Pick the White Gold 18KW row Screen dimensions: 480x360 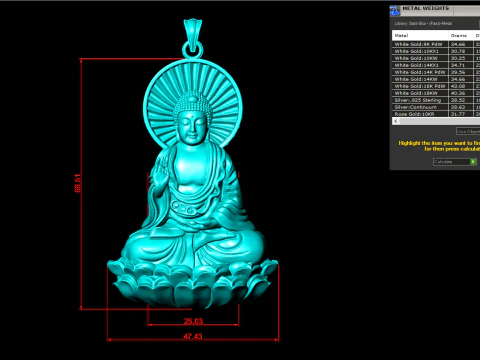click(436, 93)
